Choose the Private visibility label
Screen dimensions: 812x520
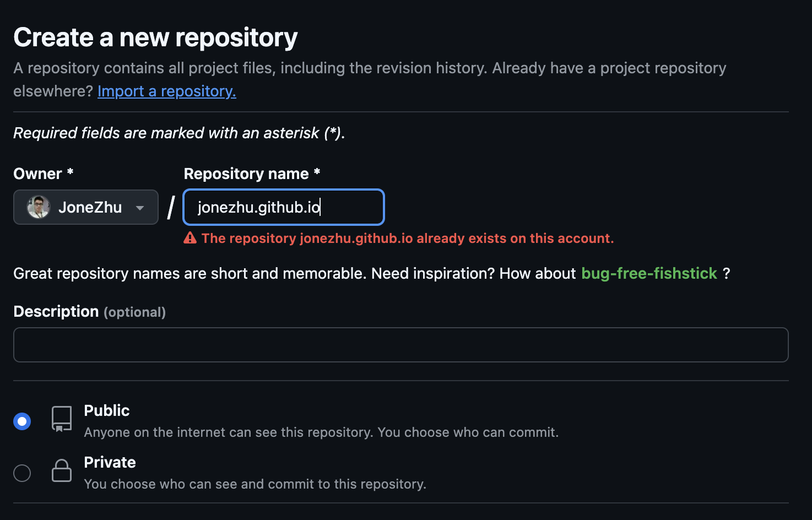click(110, 462)
